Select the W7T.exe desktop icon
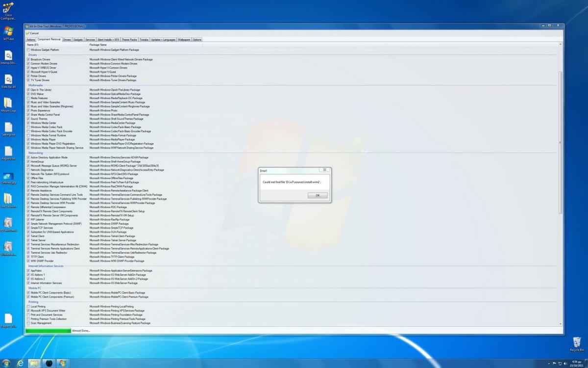Screen dimensions: 588x368 (8, 33)
